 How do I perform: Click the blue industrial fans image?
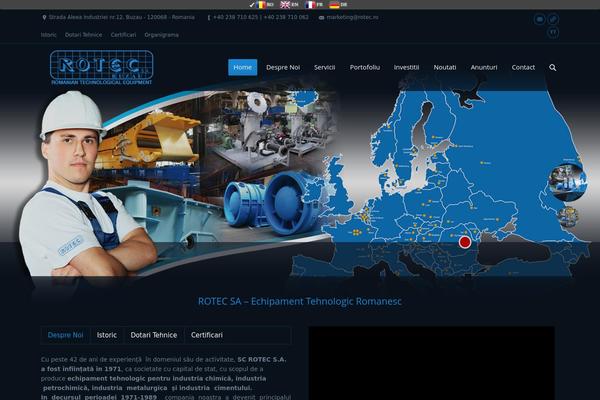click(272, 203)
